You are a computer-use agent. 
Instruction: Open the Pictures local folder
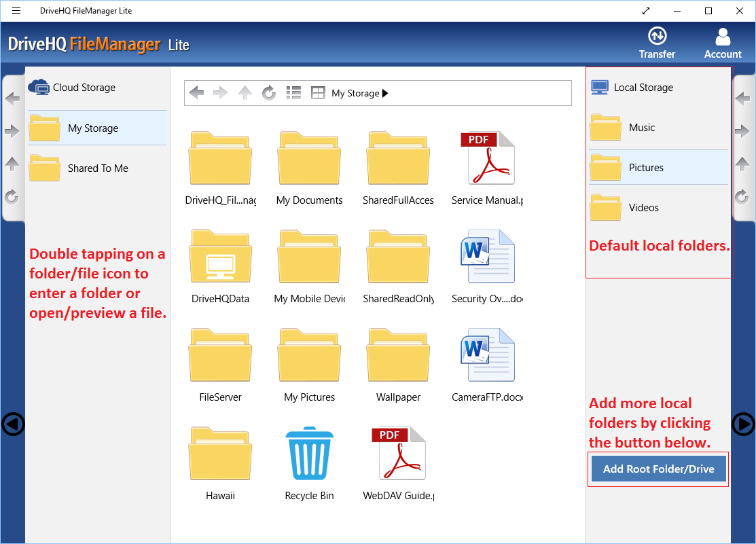[645, 167]
